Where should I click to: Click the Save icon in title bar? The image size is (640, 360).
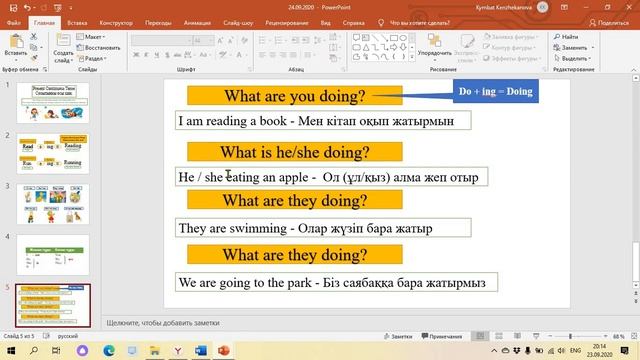coord(13,7)
